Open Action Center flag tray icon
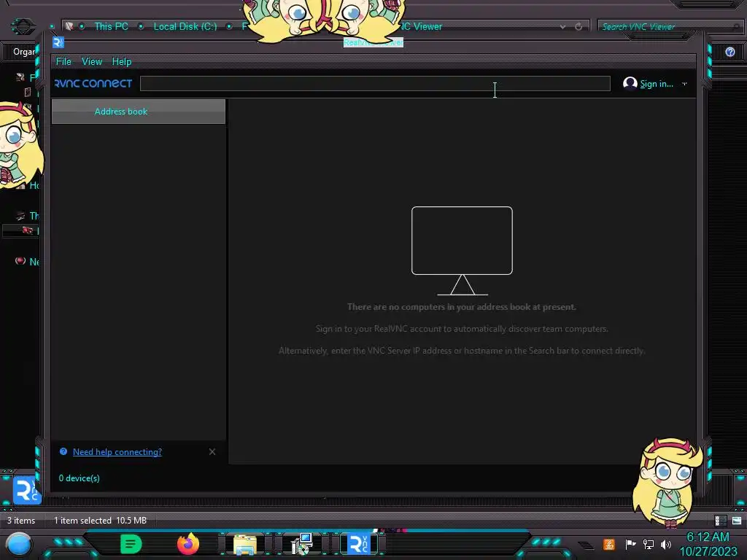This screenshot has height=560, width=747. [630, 544]
